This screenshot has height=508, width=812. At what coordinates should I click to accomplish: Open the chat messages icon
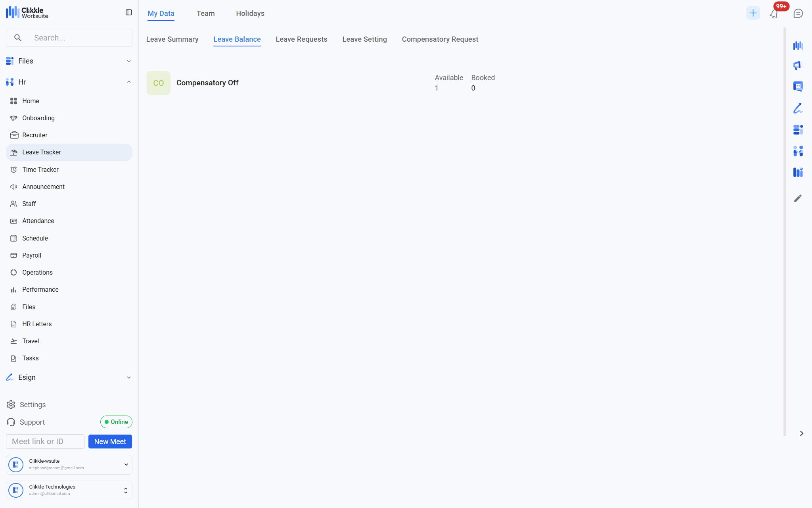(x=798, y=13)
